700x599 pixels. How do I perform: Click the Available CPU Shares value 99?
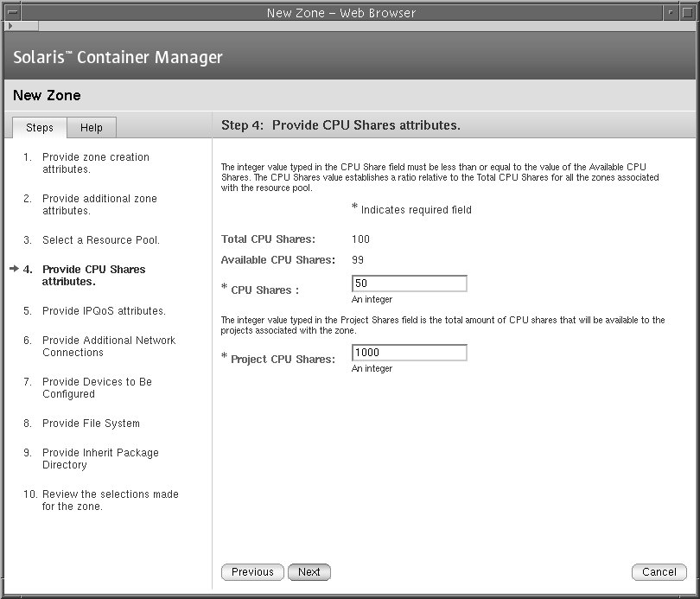[358, 260]
